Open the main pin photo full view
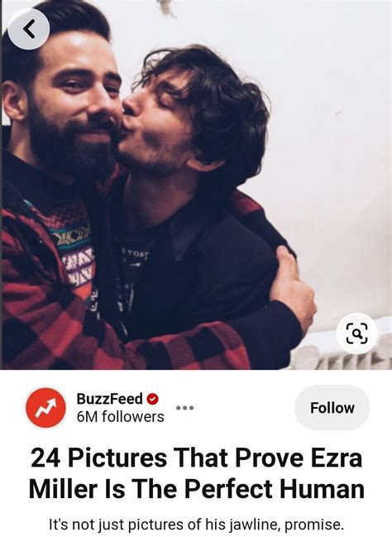The height and width of the screenshot is (537, 392). [196, 185]
